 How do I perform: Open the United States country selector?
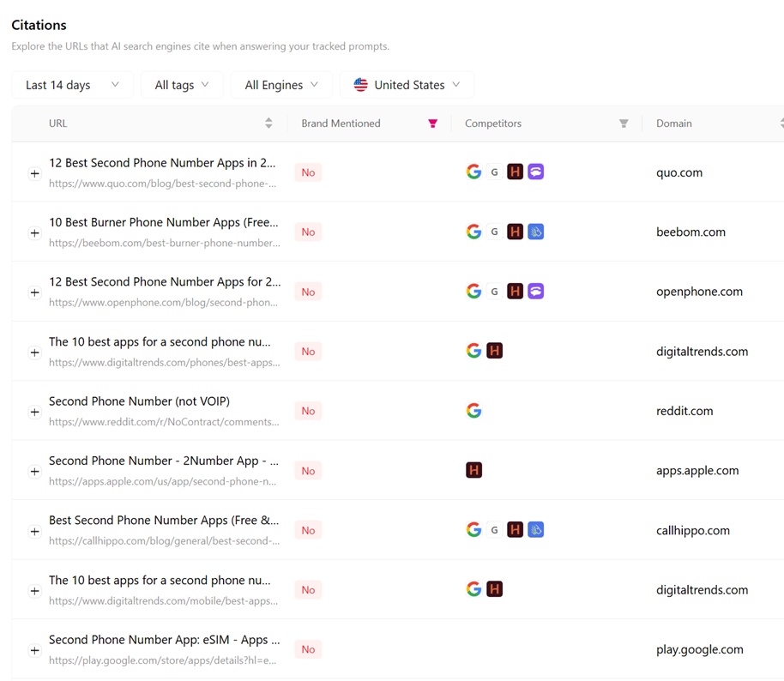point(407,85)
